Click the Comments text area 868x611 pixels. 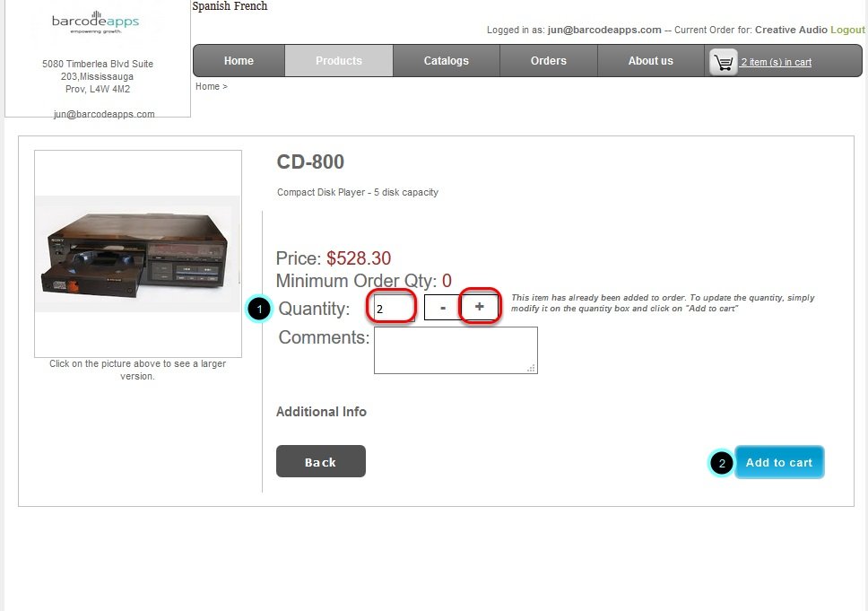(x=456, y=350)
